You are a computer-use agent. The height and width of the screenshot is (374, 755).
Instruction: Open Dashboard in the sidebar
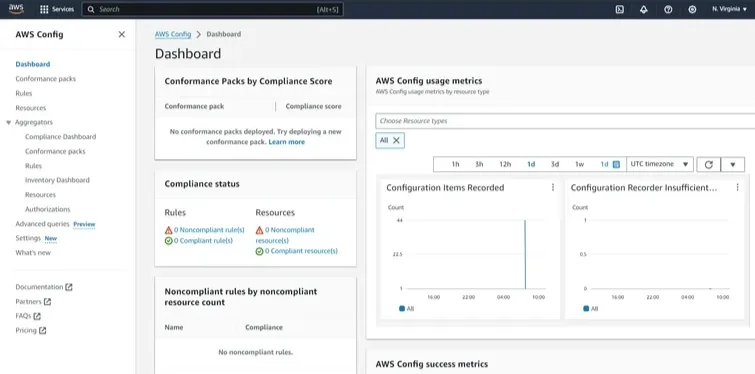33,64
